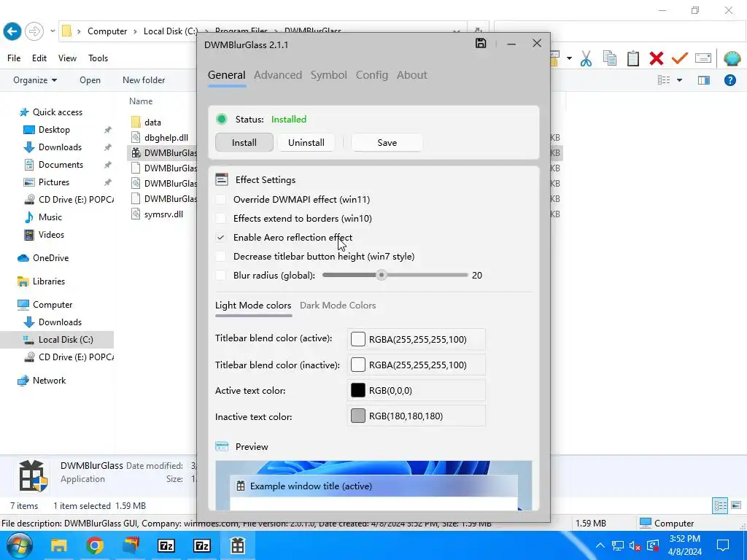
Task: Switch to the Config tab
Action: (372, 75)
